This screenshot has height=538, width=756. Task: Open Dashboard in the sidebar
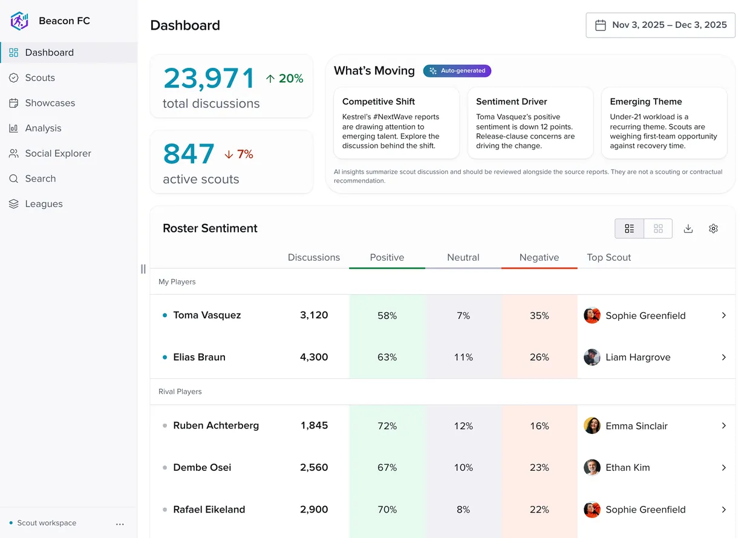tap(69, 53)
